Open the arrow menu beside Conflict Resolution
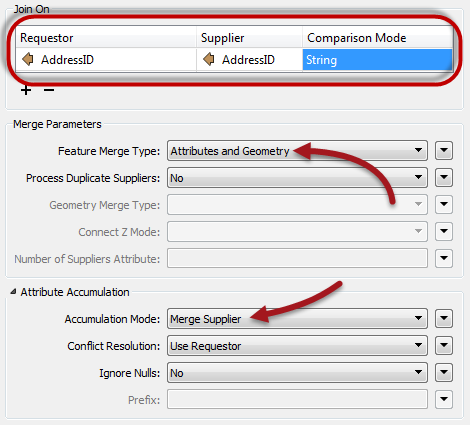Screen dimensions: 470x425 444,346
